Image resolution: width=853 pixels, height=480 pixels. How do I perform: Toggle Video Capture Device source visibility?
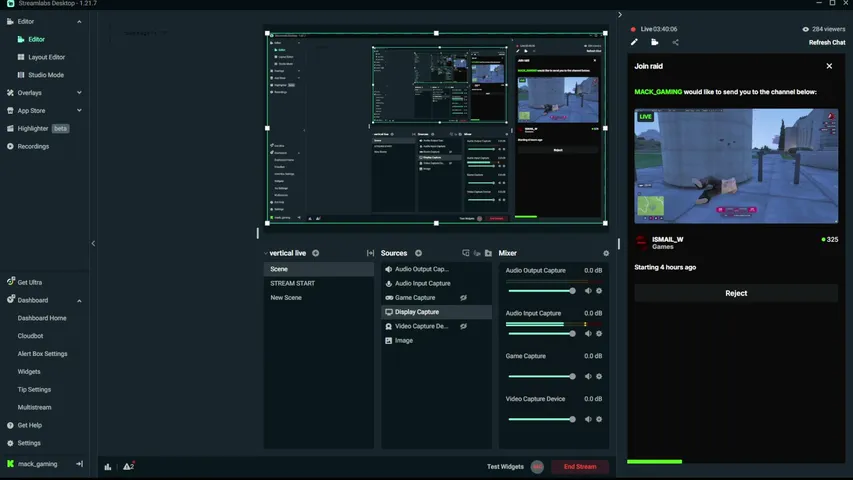click(x=463, y=326)
